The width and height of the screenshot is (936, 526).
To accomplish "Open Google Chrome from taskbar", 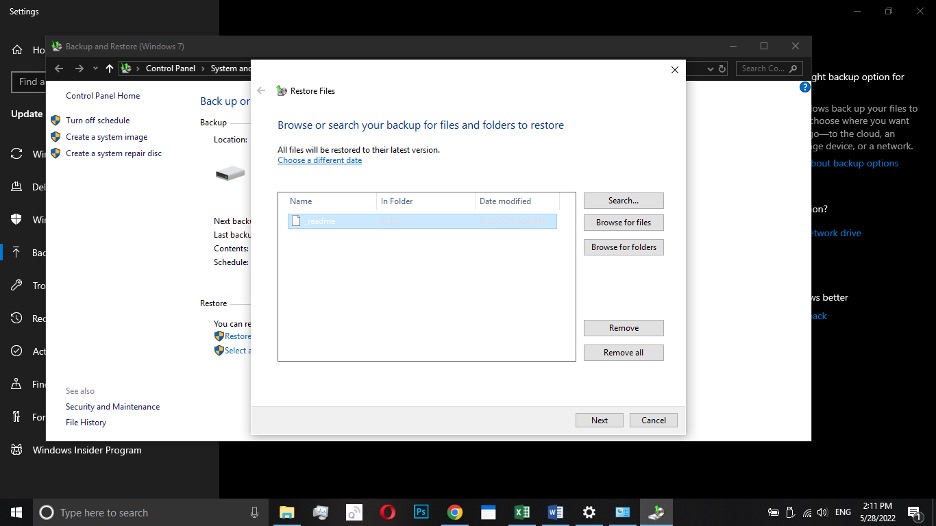I will [x=455, y=512].
